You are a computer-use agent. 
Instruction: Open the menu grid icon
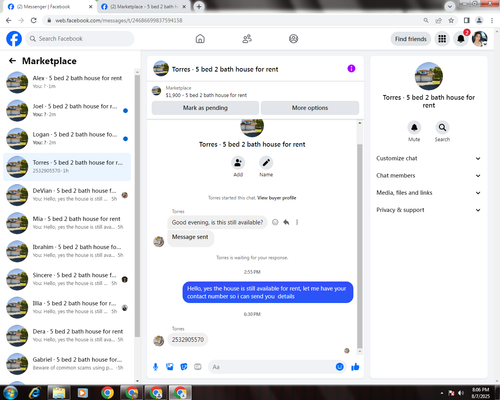coord(442,39)
